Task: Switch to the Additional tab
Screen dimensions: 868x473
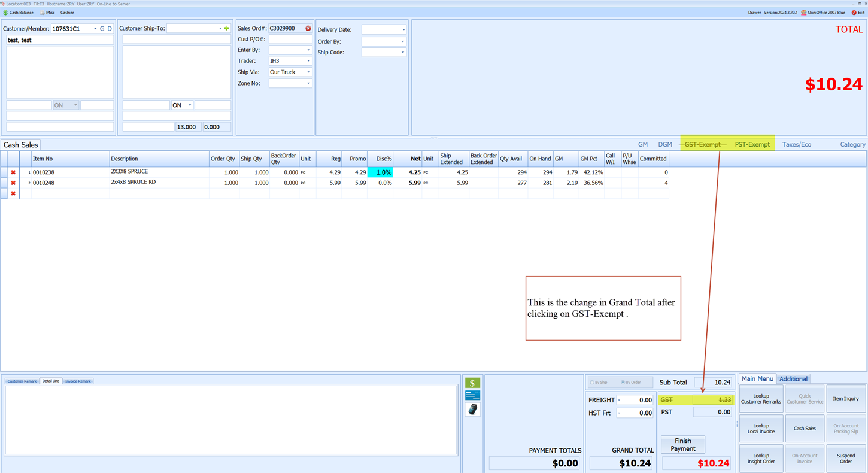Action: point(793,379)
